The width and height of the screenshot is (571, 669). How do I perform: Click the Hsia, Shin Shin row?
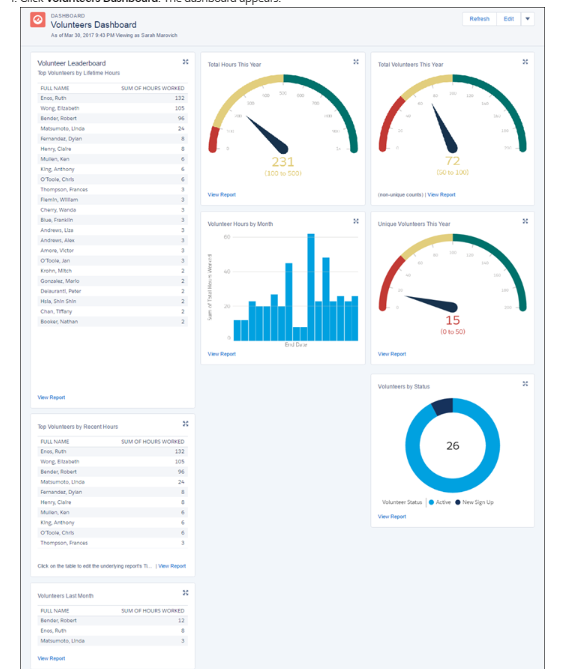click(113, 301)
